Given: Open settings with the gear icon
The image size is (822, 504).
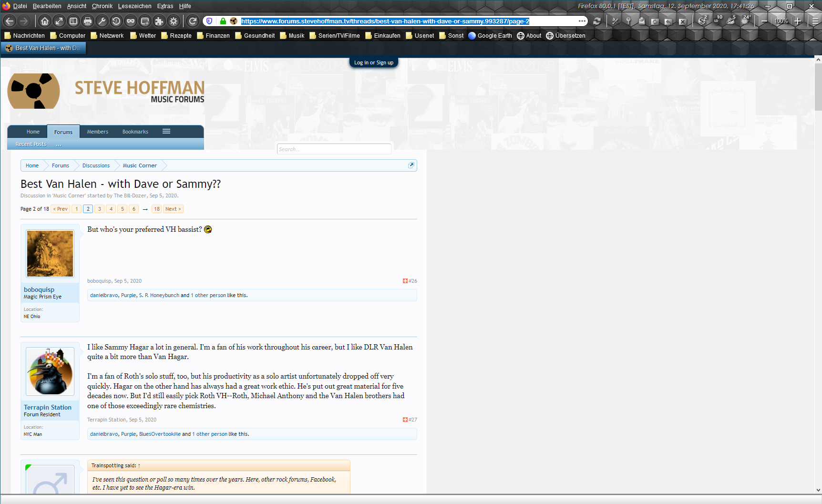Looking at the screenshot, I should [174, 21].
